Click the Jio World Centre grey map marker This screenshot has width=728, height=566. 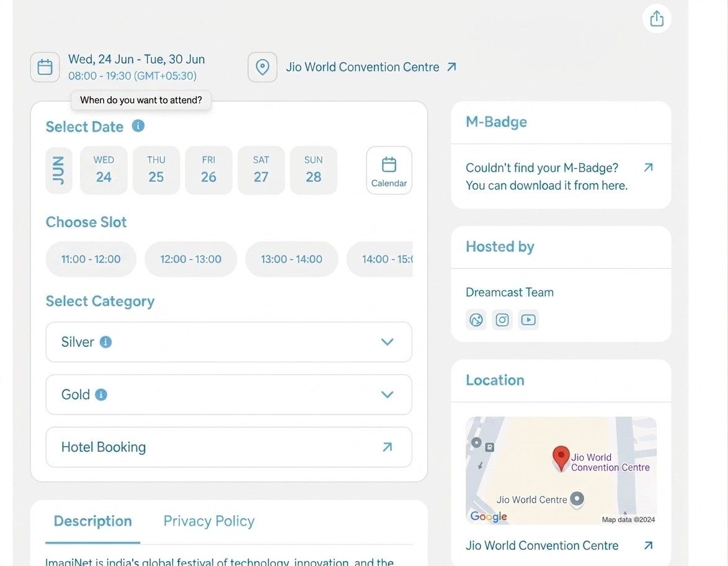coord(577,500)
